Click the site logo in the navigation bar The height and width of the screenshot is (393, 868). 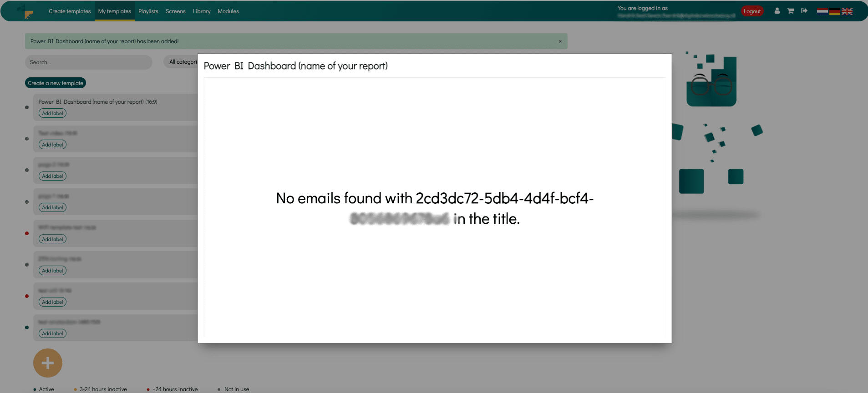tap(25, 11)
